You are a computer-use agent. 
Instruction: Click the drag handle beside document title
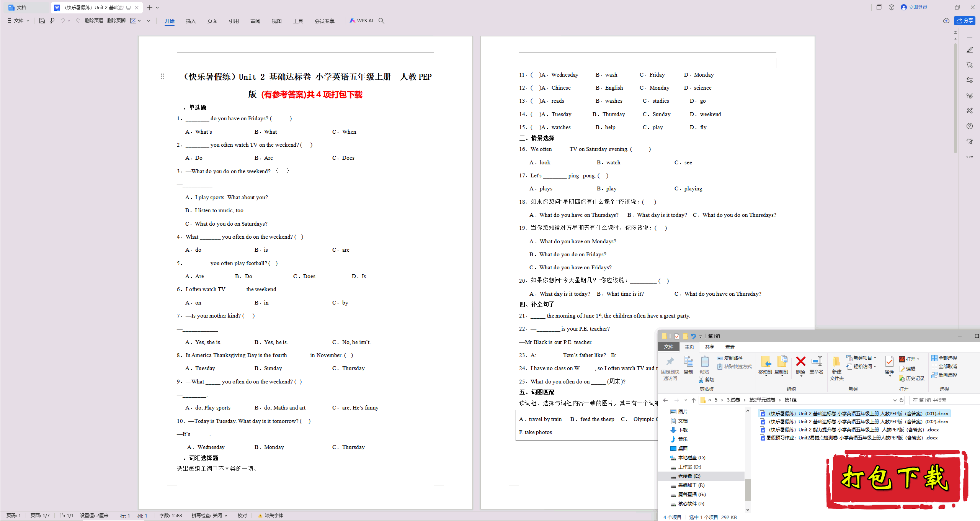pyautogui.click(x=162, y=76)
